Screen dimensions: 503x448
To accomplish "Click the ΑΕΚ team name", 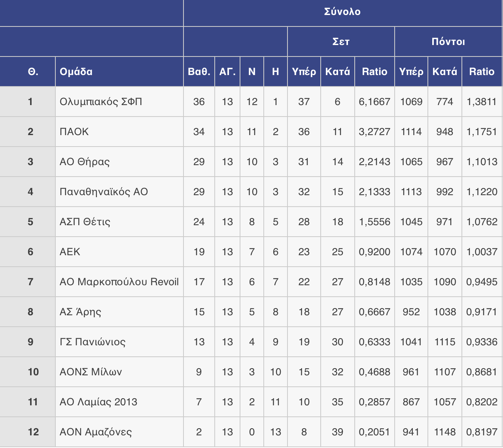I will point(70,252).
